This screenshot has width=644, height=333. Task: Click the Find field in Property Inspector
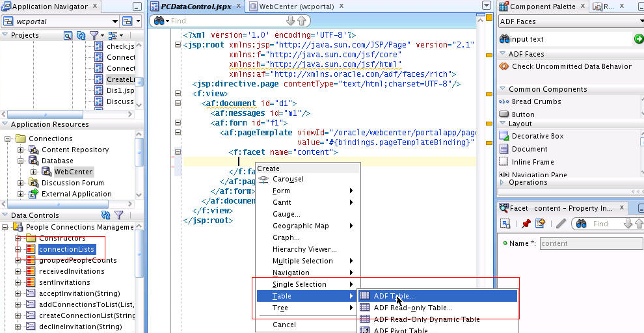pos(606,224)
